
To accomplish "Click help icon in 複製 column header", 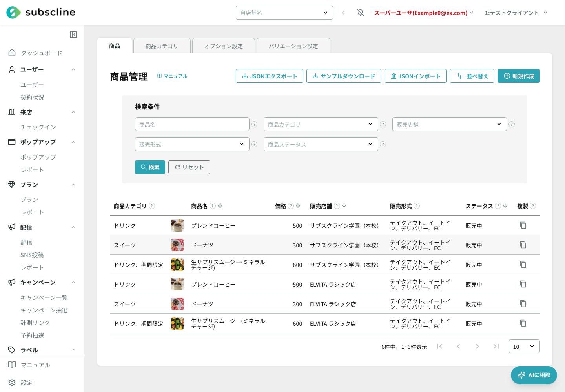I will click(x=533, y=206).
